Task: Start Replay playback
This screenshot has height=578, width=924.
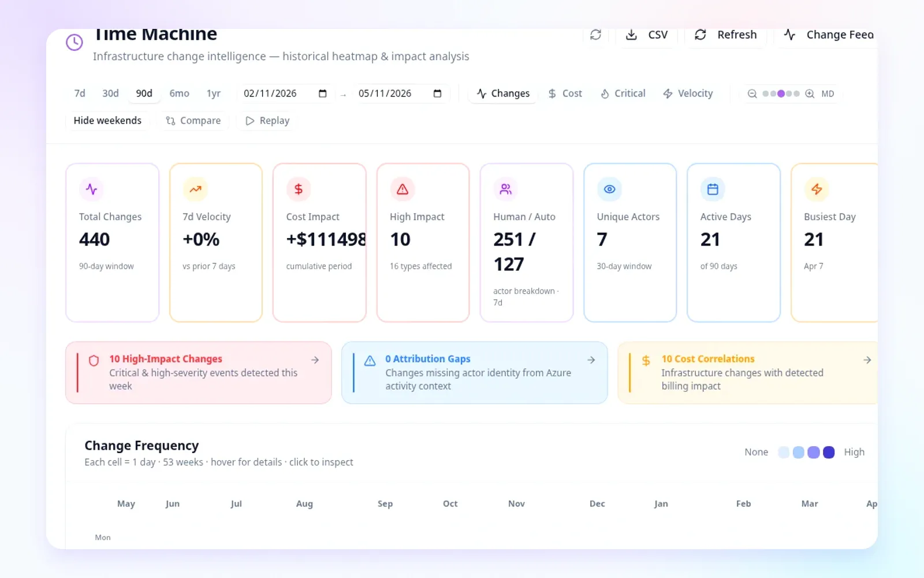Action: 267,121
